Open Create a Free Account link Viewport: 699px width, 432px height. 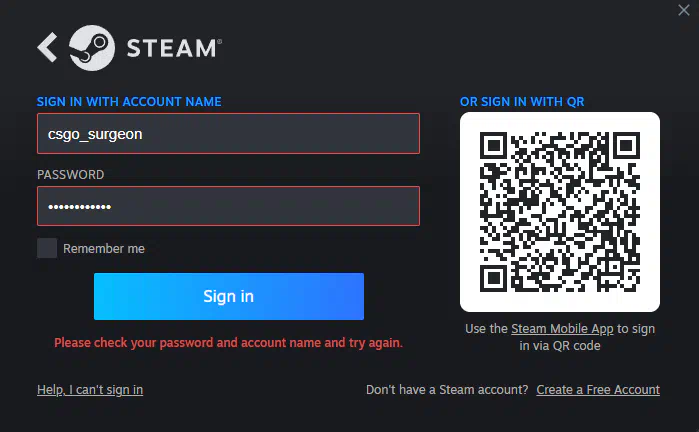pos(598,390)
